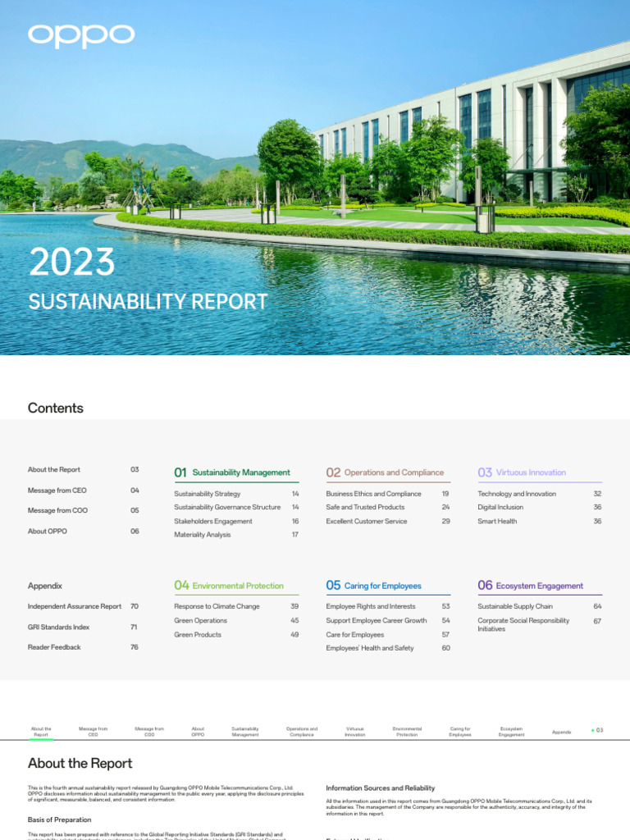Image resolution: width=630 pixels, height=840 pixels.
Task: Click the page number 03 indicator
Action: click(598, 730)
